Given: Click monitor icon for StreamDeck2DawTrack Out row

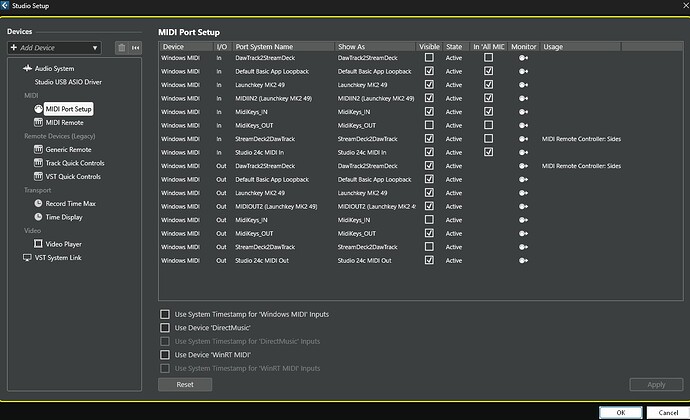Looking at the screenshot, I should (523, 247).
